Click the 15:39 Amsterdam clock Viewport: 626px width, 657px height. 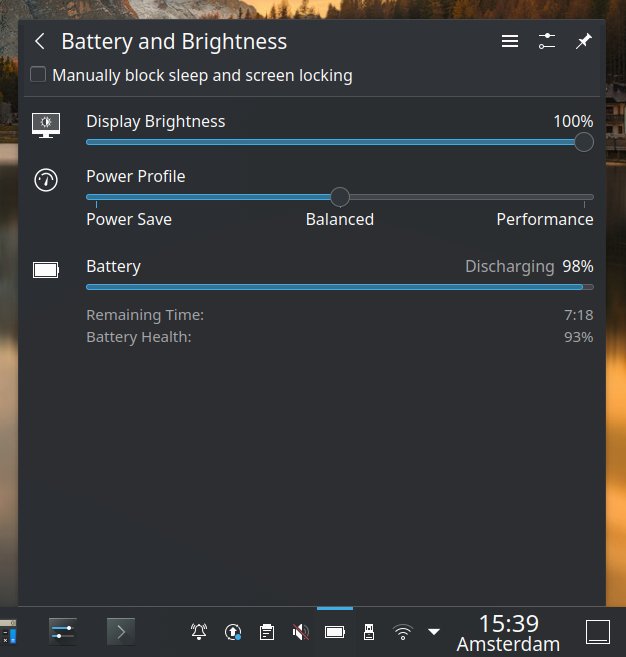[x=508, y=633]
